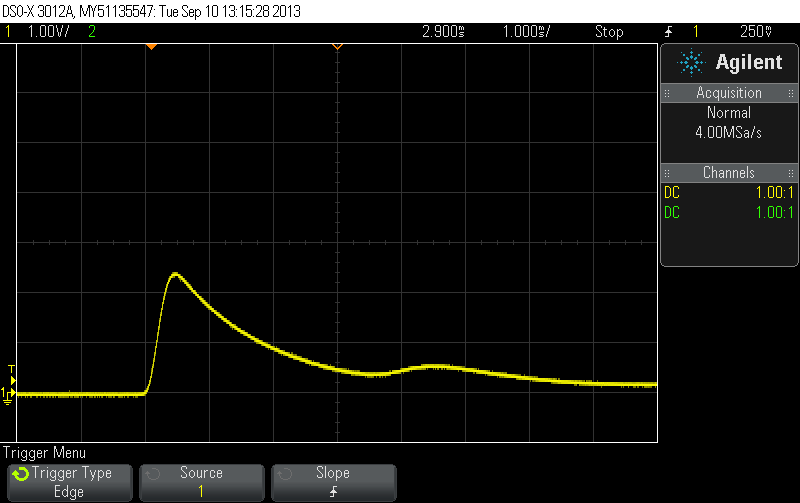Open the Channels panel header
The height and width of the screenshot is (503, 800).
[x=729, y=173]
